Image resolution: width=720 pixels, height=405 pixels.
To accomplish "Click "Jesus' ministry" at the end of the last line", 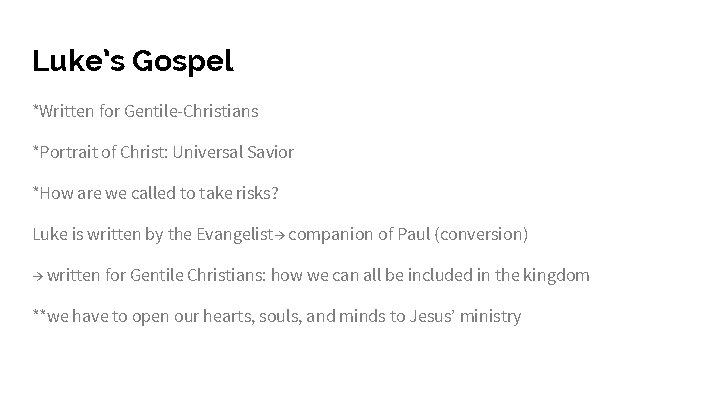I will coord(465,316).
